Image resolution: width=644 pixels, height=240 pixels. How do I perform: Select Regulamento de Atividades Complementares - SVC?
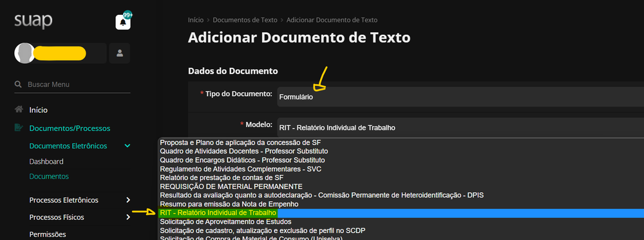tap(401, 169)
